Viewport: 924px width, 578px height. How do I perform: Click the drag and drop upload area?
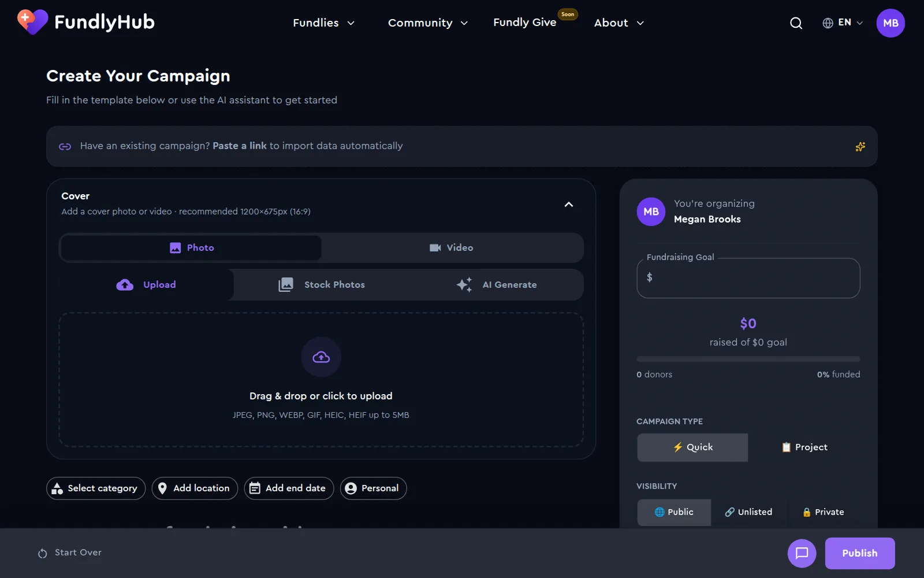pyautogui.click(x=321, y=380)
